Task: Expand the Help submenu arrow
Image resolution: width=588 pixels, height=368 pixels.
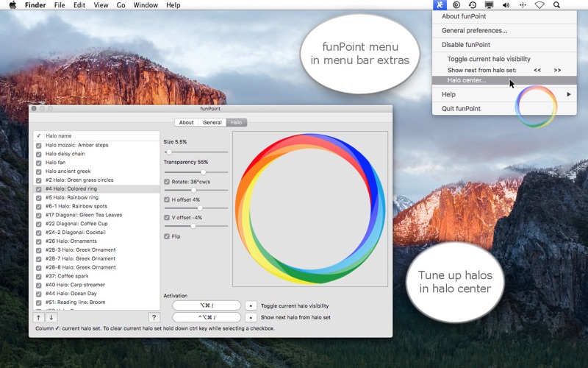Action: (x=568, y=94)
